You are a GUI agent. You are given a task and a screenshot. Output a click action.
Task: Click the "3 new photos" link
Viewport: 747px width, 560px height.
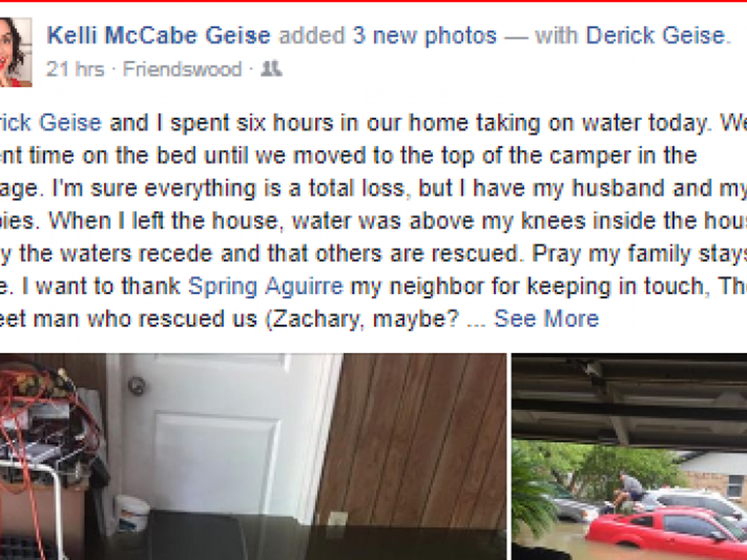tap(425, 35)
